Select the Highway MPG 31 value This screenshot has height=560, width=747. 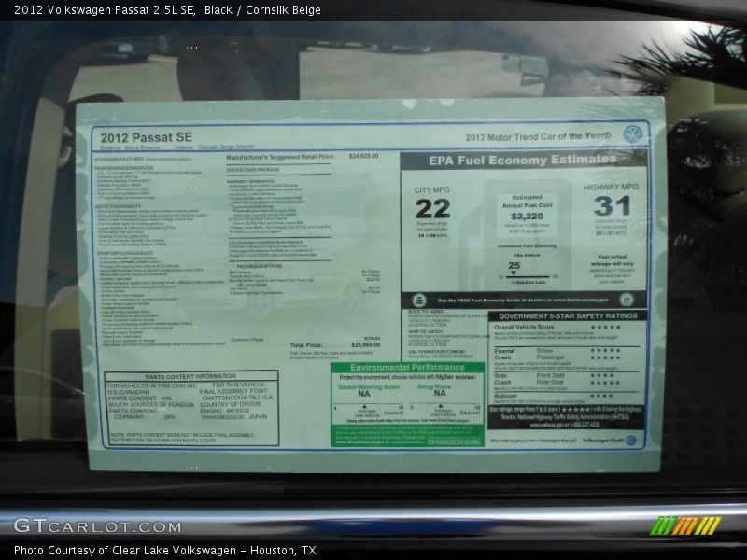coord(612,206)
